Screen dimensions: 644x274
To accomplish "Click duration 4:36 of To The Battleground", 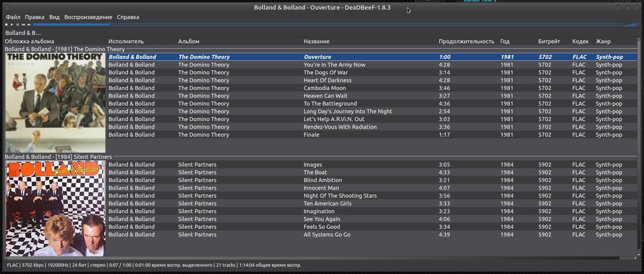I will [444, 104].
